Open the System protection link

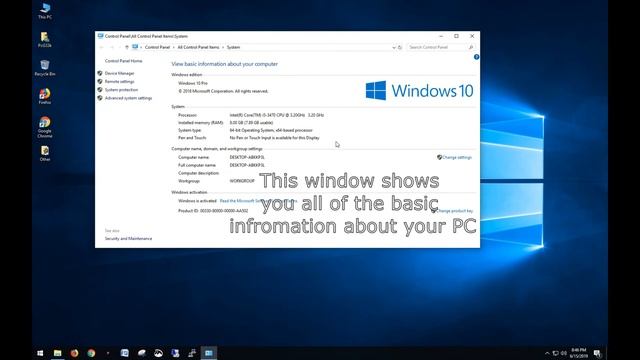[x=121, y=89]
